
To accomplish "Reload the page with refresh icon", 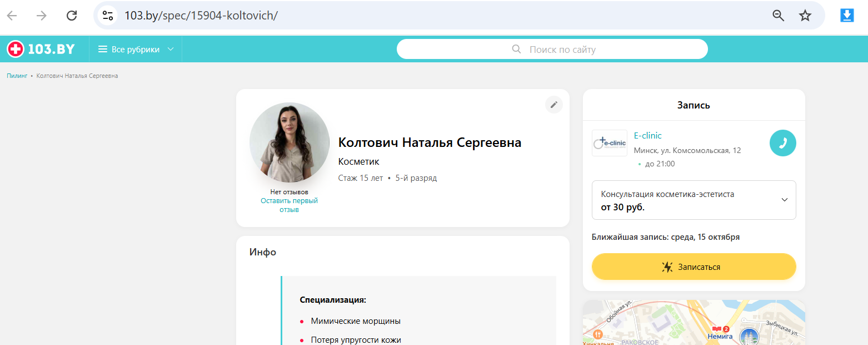I will click(72, 16).
